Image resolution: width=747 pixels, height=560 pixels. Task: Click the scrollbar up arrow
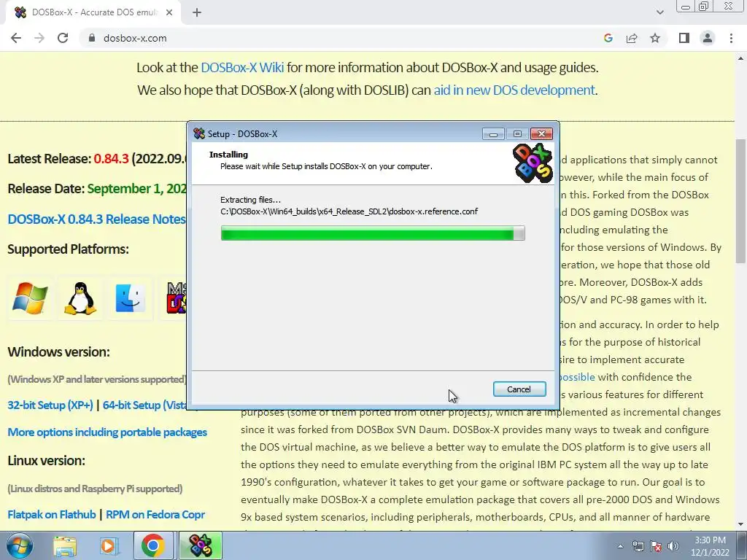click(x=740, y=58)
